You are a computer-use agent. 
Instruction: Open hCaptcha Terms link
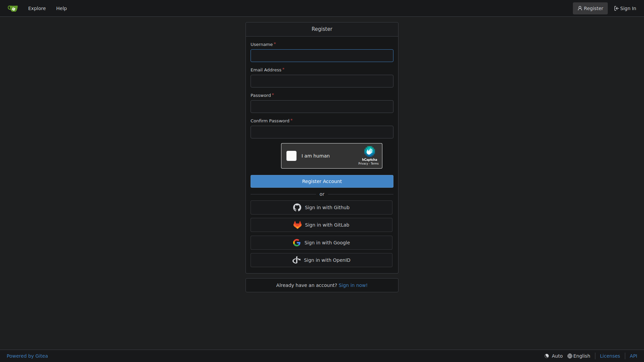[x=375, y=164]
